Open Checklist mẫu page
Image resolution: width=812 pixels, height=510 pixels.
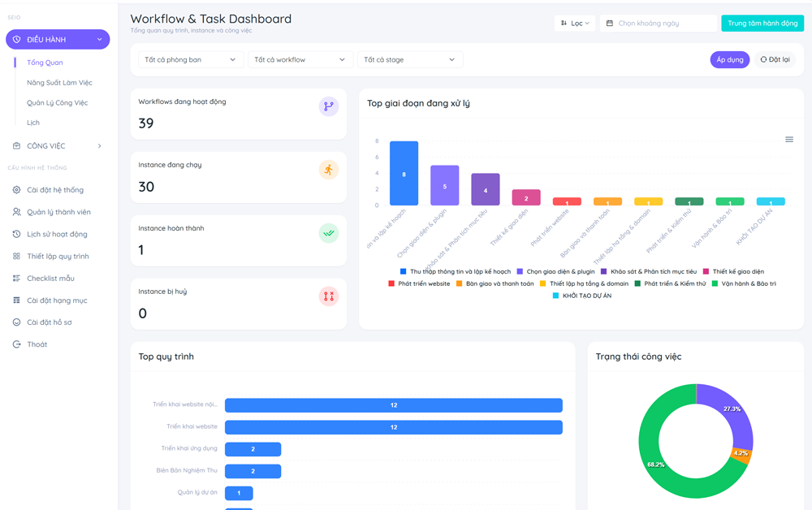tap(50, 278)
